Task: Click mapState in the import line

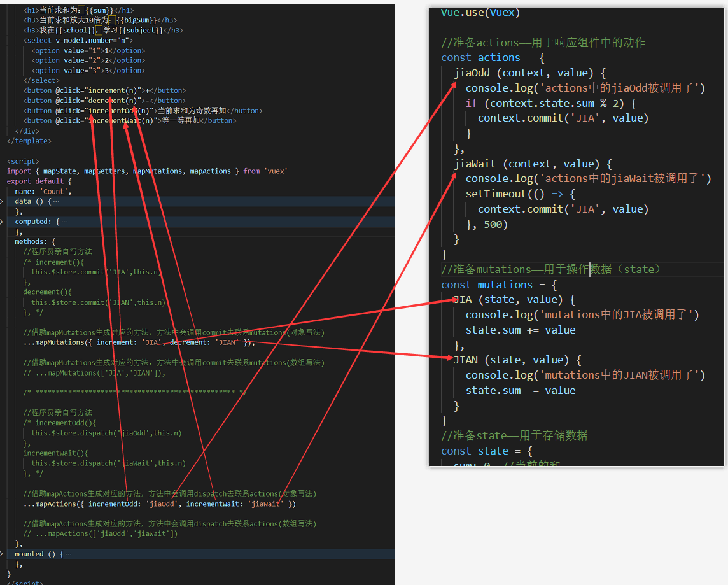Action: coord(59,171)
